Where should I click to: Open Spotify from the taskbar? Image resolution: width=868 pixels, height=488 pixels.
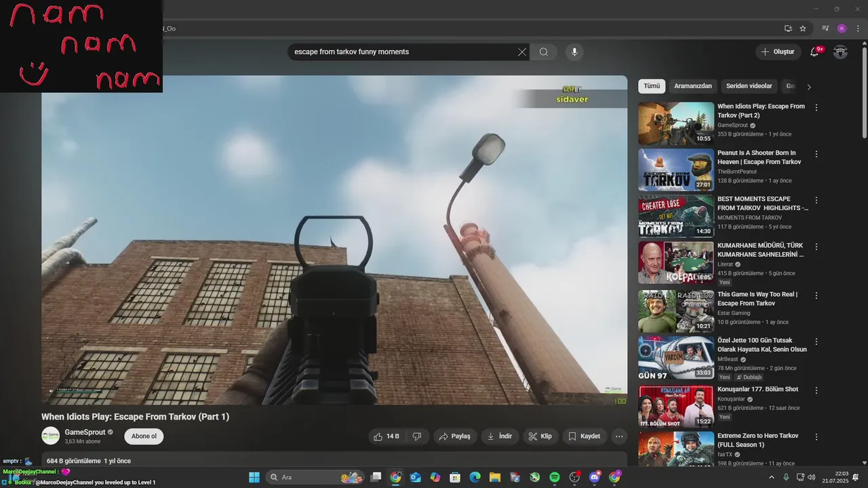click(555, 477)
